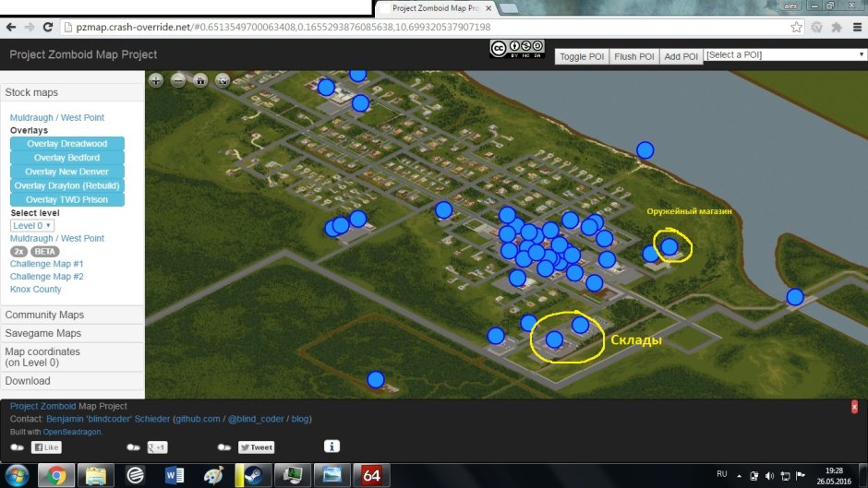868x488 pixels.
Task: Click POI marker at the bridge
Action: click(x=795, y=297)
